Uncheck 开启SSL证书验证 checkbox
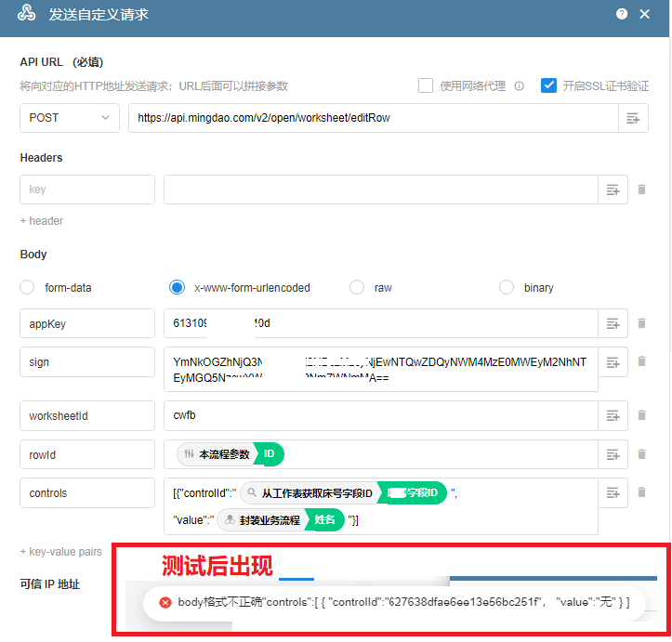Viewport: 672px width, 642px height. click(x=549, y=85)
